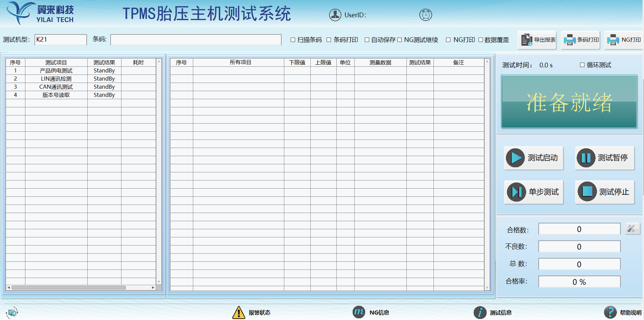Click the 合格数 value field
The image size is (644, 320).
tap(579, 229)
